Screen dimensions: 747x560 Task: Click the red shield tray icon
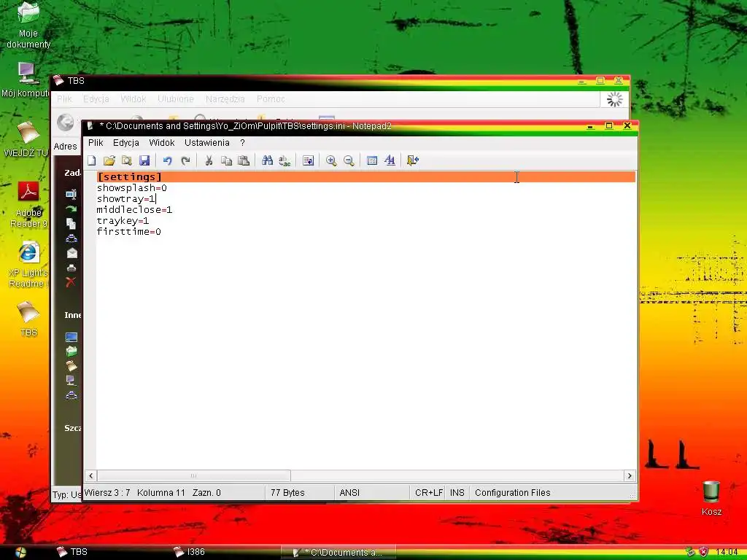coord(704,552)
